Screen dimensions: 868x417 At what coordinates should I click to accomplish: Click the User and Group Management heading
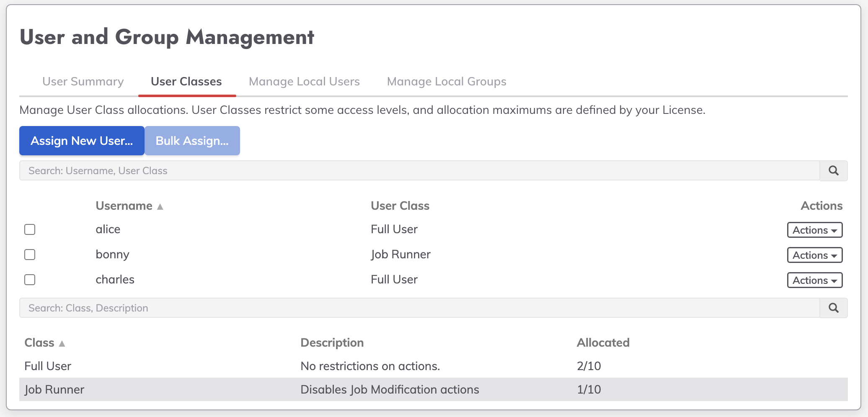[167, 37]
